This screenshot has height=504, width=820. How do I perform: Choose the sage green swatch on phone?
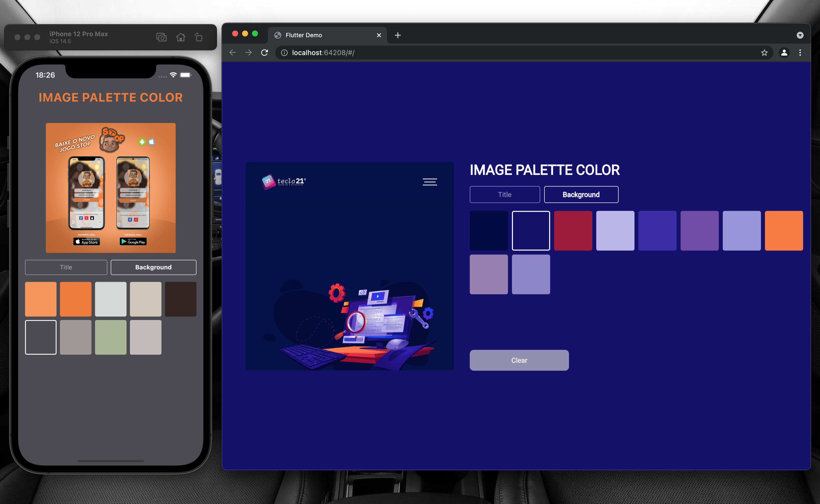(x=111, y=337)
